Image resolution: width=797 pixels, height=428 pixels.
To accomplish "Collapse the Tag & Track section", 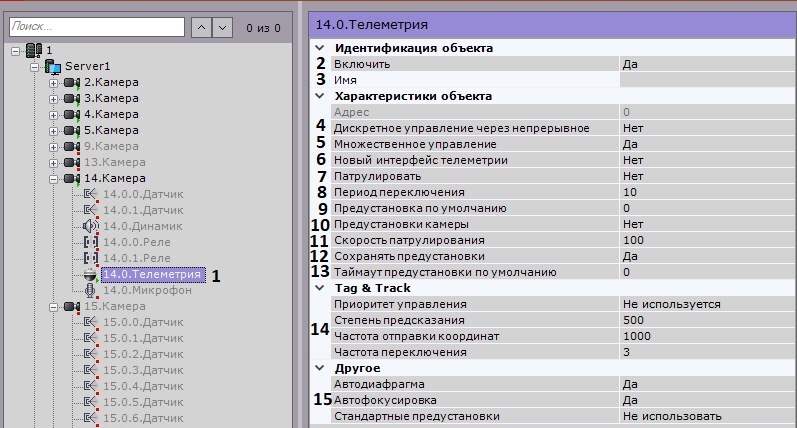I will click(x=319, y=288).
